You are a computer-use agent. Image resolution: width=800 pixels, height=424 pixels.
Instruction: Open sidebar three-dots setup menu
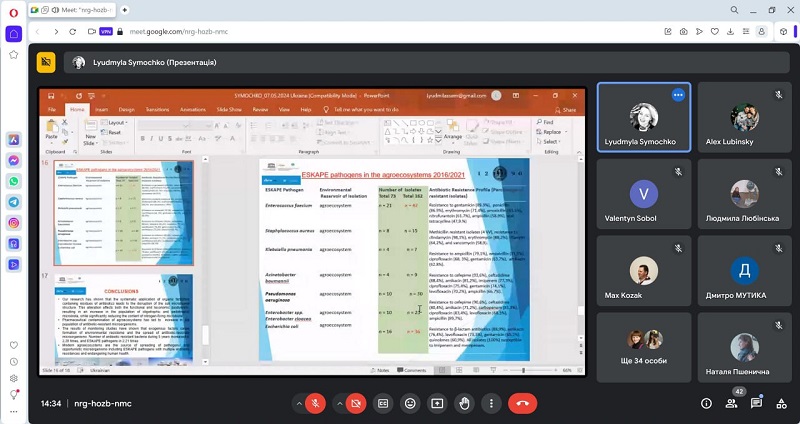point(14,411)
